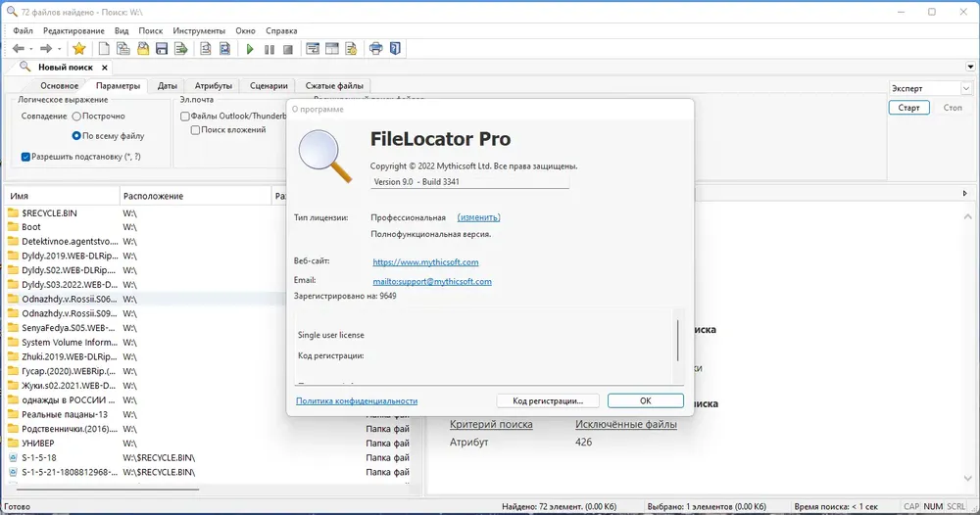The width and height of the screenshot is (980, 515).
Task: Open Favorites via the star icon
Action: click(78, 49)
